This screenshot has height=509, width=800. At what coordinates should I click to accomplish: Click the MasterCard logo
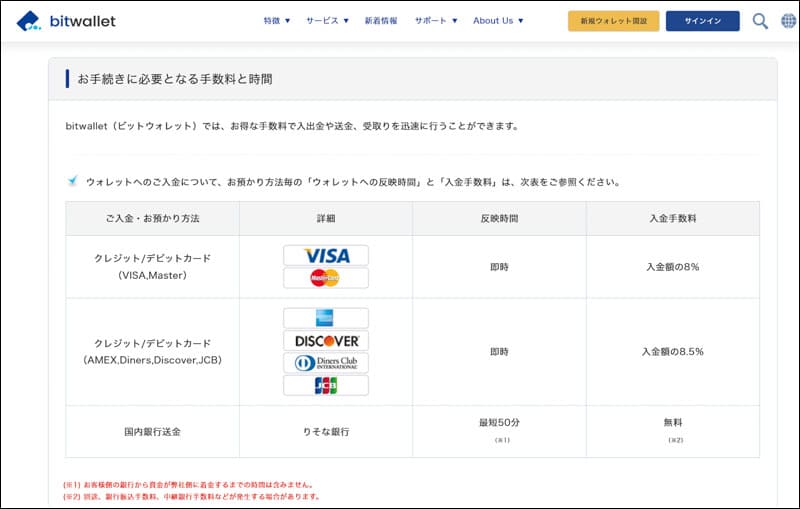(x=325, y=278)
